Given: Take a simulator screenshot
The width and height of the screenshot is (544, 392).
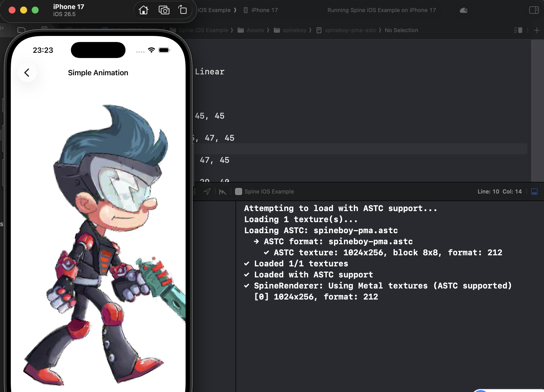Looking at the screenshot, I should (x=164, y=10).
